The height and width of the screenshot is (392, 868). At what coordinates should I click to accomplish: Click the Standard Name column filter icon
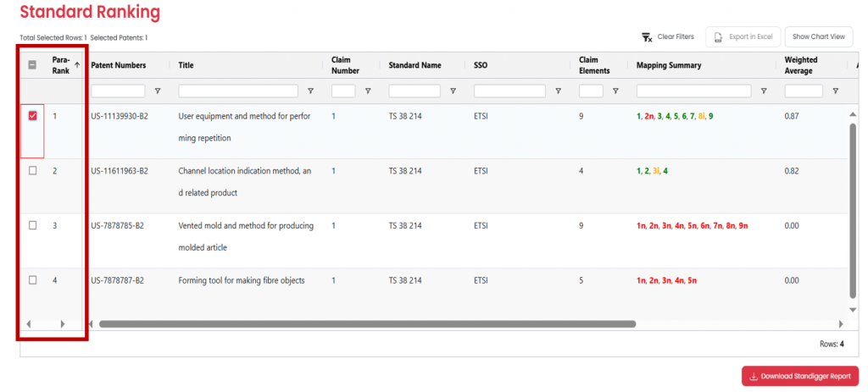point(453,91)
